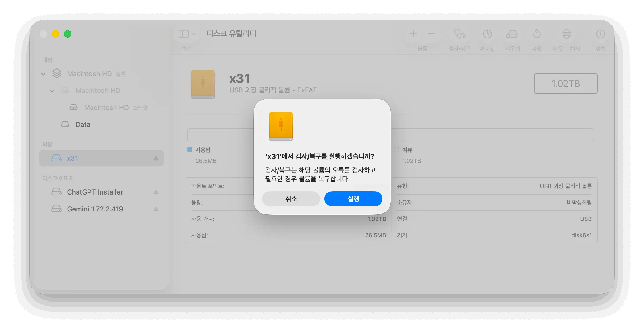Click the add volume plus icon
The width and height of the screenshot is (644, 333).
point(413,34)
